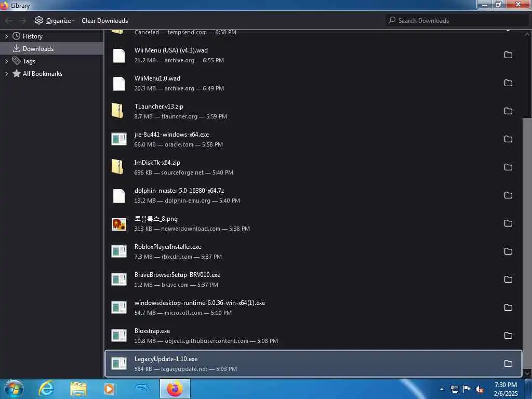
Task: Show WiiMenu1.0.wad in its folder
Action: [x=508, y=83]
